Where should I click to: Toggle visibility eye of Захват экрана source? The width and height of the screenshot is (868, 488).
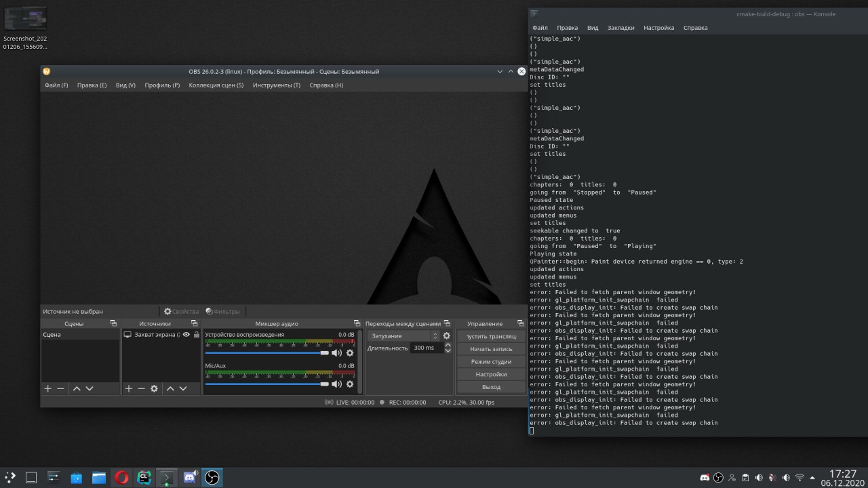coord(186,334)
